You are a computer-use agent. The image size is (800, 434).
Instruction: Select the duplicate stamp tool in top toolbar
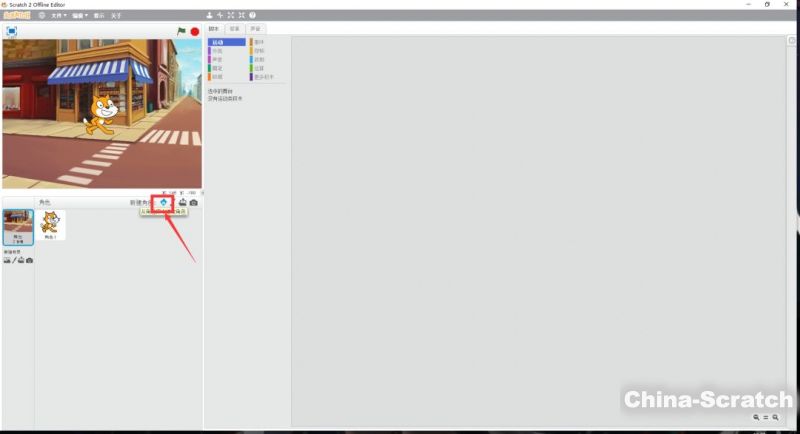tap(209, 16)
